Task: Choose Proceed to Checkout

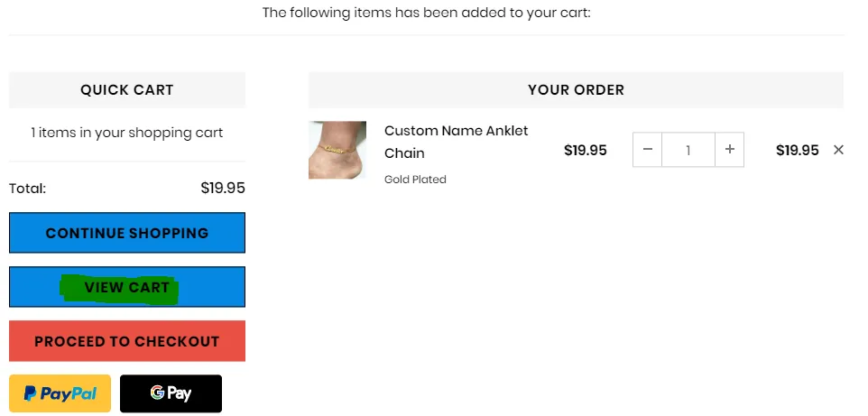Action: pyautogui.click(x=126, y=341)
